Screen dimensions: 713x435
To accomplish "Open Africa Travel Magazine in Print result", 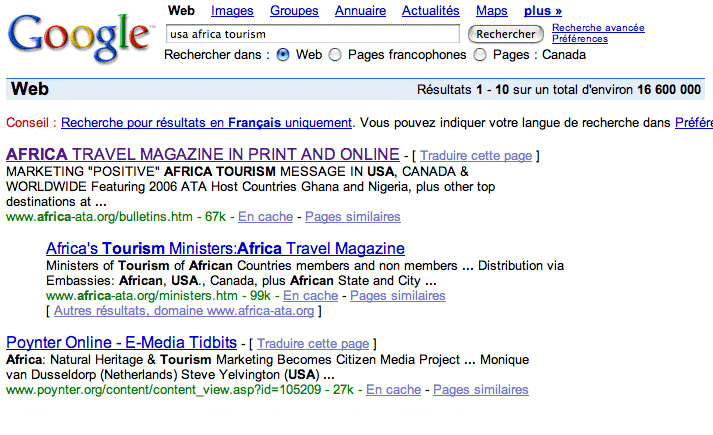I will (202, 154).
